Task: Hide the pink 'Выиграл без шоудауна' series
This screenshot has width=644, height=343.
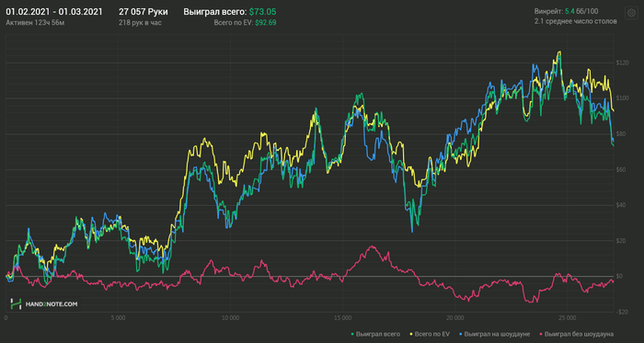Action: click(577, 334)
